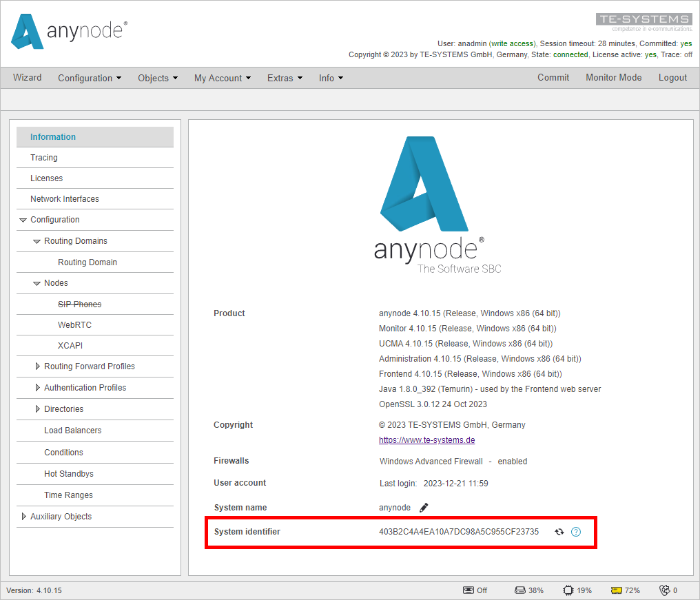Click the disk usage icon showing 38%
This screenshot has width=700, height=600.
519,590
